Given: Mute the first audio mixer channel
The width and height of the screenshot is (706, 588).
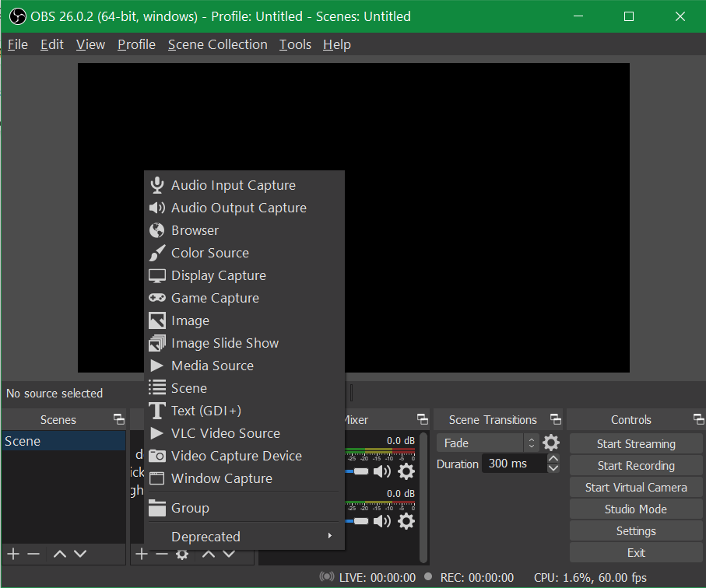Looking at the screenshot, I should tap(382, 471).
